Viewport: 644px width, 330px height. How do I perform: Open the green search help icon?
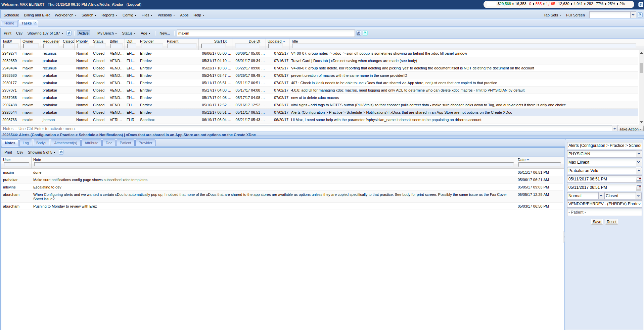[x=365, y=33]
